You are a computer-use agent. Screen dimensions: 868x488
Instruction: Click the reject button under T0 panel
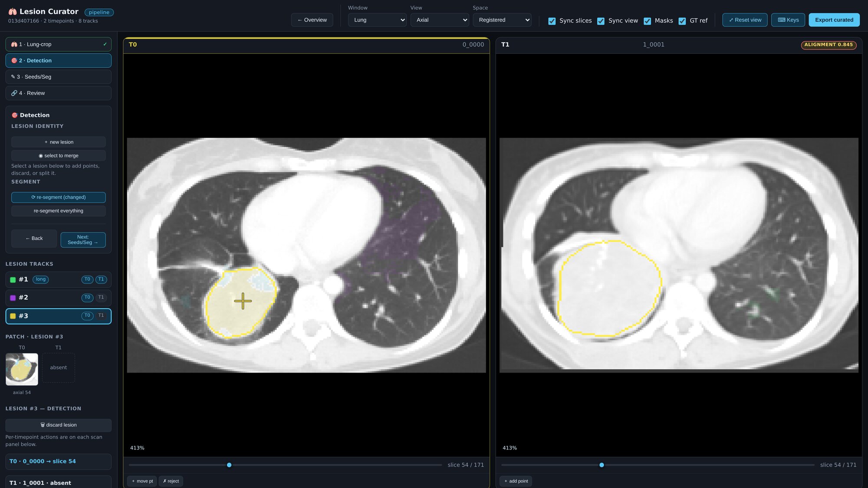pyautogui.click(x=171, y=481)
